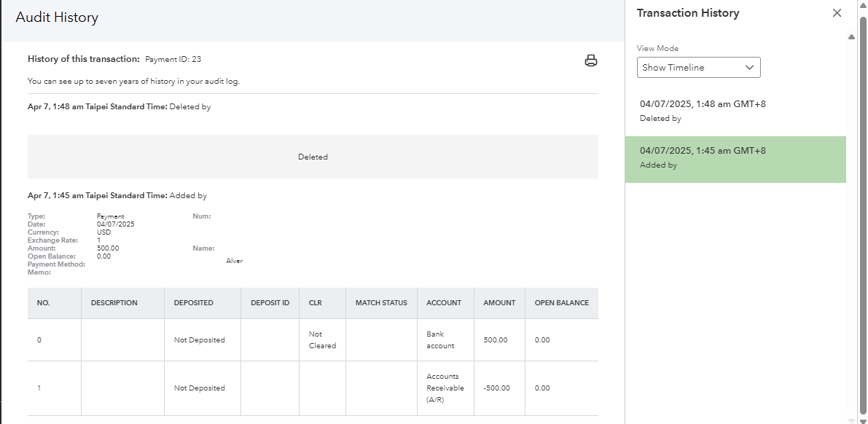This screenshot has width=868, height=424.
Task: Select the 1:45 am Added timeline entry
Action: [x=735, y=159]
